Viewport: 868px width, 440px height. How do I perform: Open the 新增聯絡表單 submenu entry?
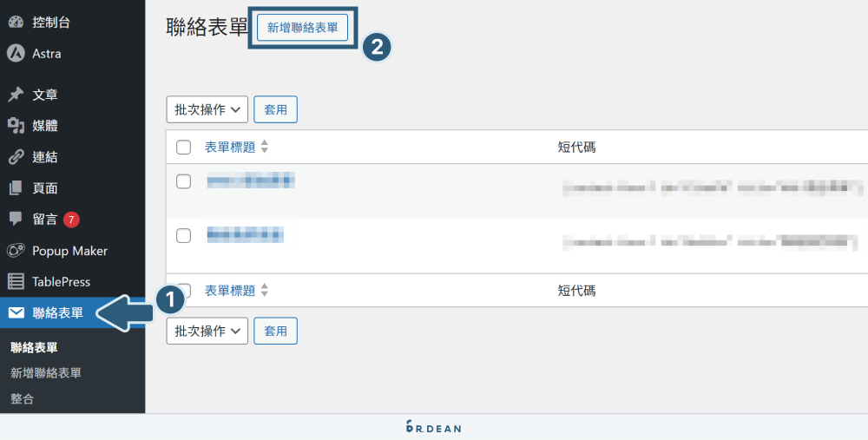point(46,373)
